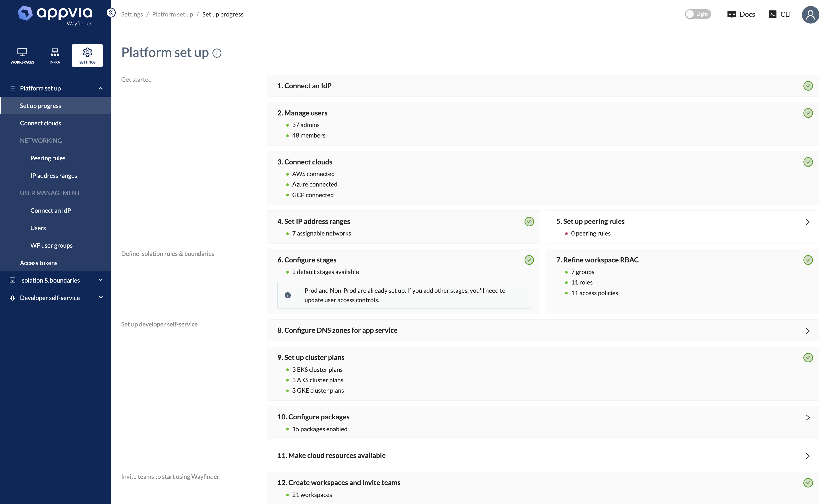Expand Developer self-service section

[x=101, y=298]
